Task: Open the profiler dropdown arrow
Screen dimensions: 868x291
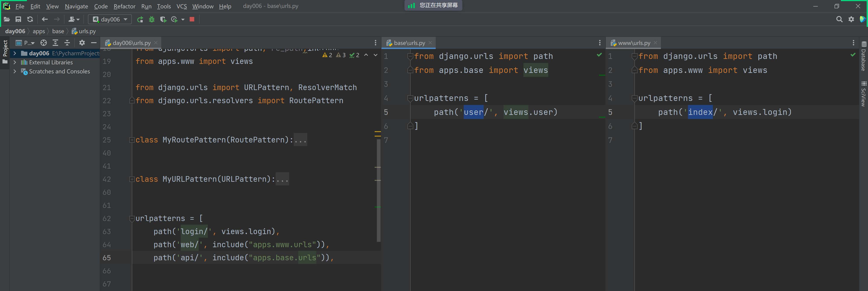Action: click(183, 19)
